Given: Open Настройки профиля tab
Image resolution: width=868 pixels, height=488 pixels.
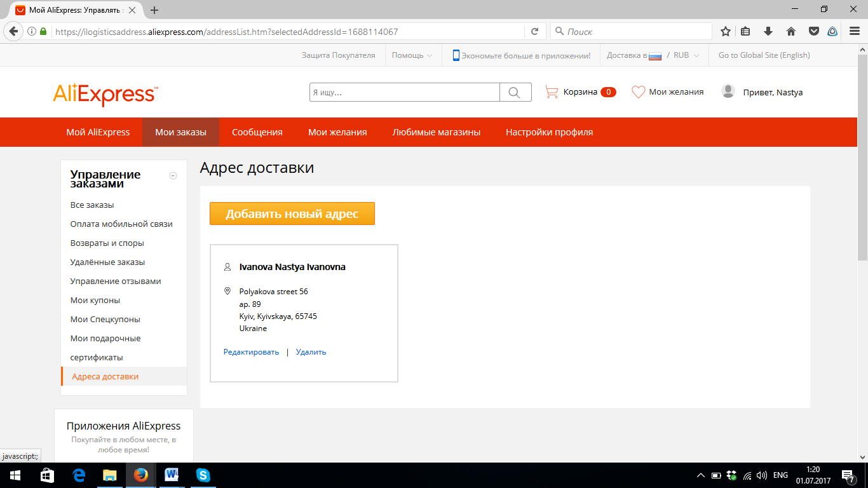Looking at the screenshot, I should click(x=550, y=132).
